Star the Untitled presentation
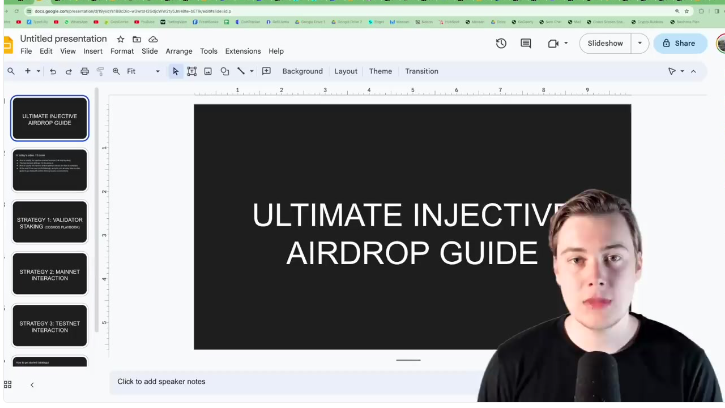The width and height of the screenshot is (725, 408). pyautogui.click(x=120, y=39)
